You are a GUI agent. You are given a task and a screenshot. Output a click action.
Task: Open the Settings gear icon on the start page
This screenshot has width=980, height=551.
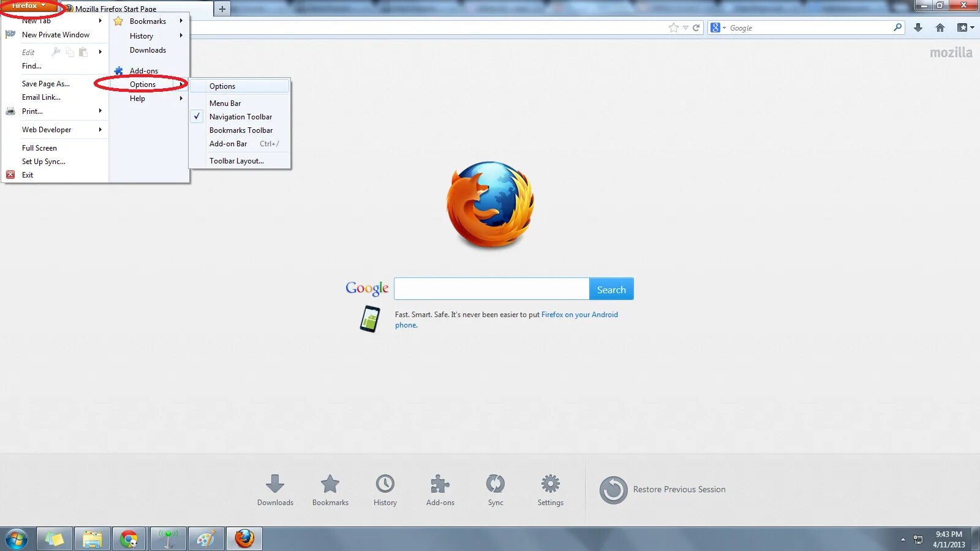(x=551, y=484)
